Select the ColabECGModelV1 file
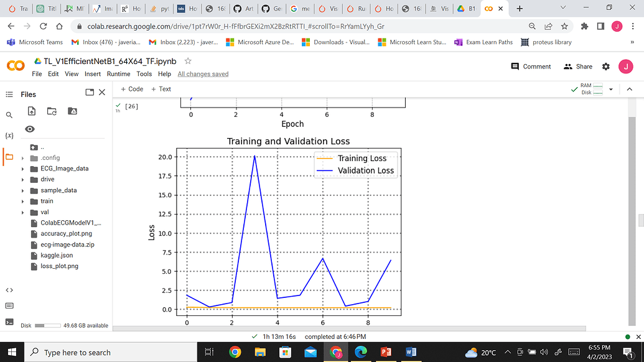644x362 pixels. tap(71, 223)
